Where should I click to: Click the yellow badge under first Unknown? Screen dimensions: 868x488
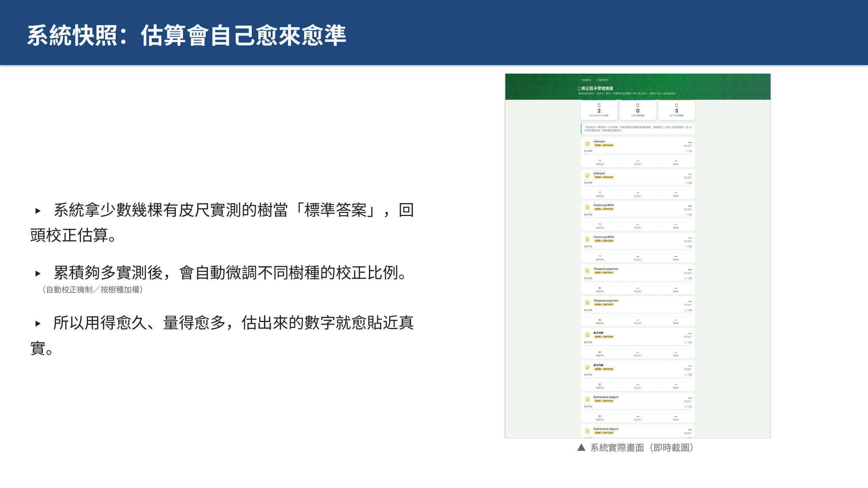click(604, 145)
